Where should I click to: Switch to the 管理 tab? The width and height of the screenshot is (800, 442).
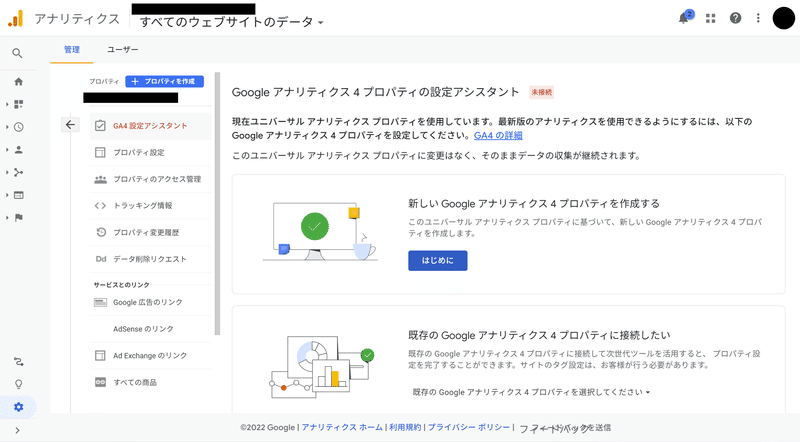pos(71,50)
